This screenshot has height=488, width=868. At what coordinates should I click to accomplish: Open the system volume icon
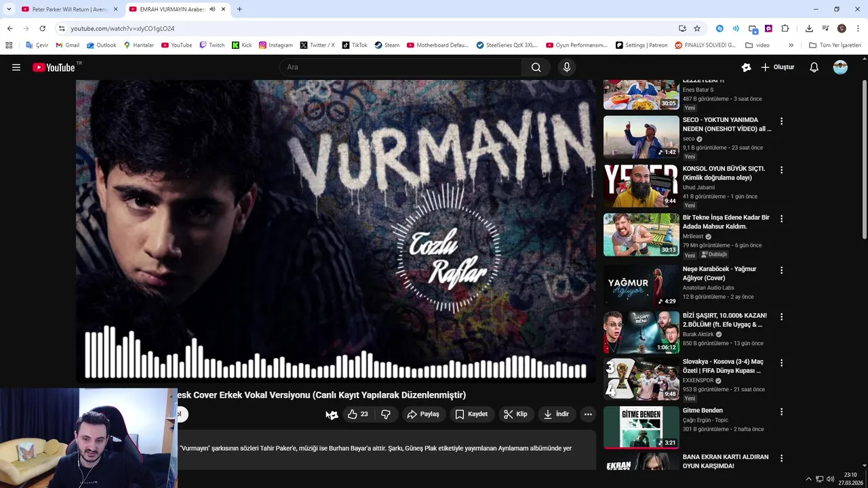[830, 479]
